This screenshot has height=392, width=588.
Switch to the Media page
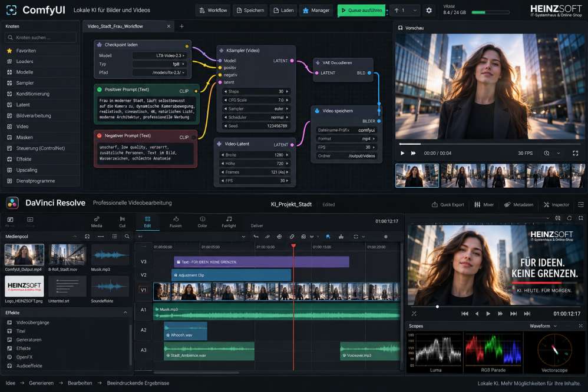pyautogui.click(x=97, y=222)
